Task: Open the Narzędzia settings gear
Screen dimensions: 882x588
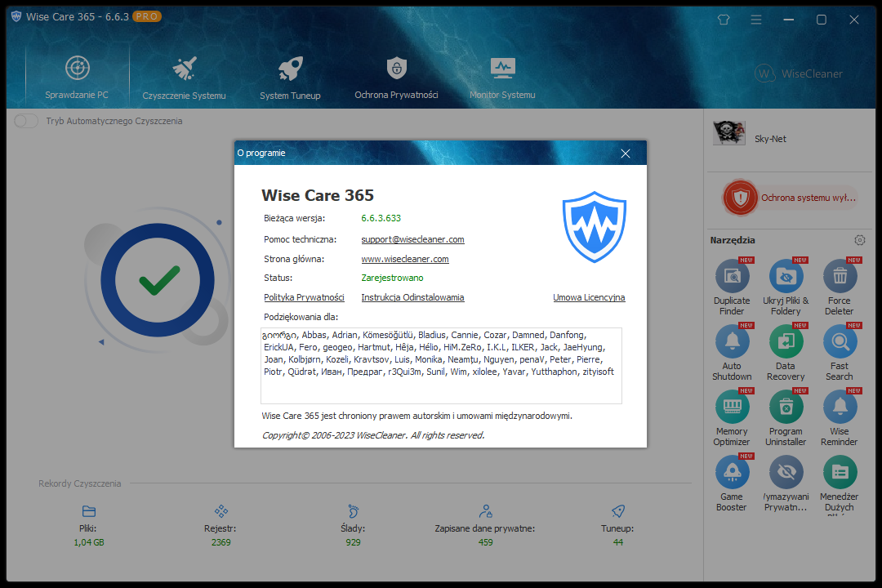Action: point(859,240)
